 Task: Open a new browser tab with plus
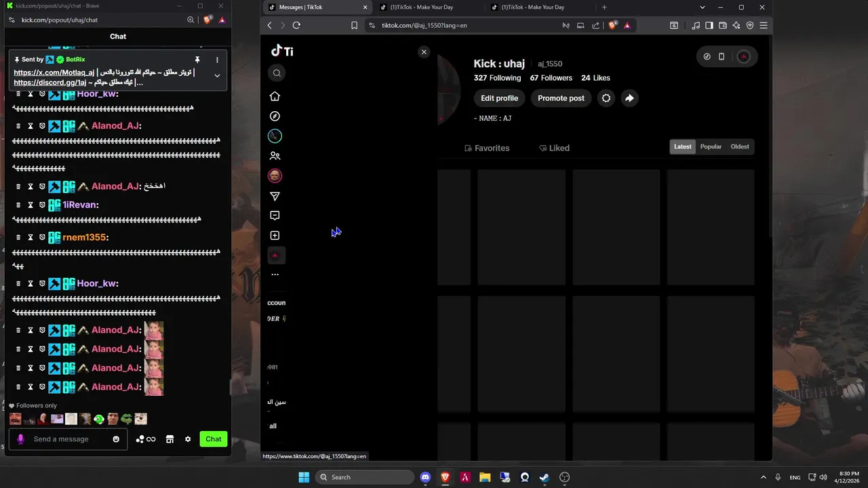tap(604, 7)
